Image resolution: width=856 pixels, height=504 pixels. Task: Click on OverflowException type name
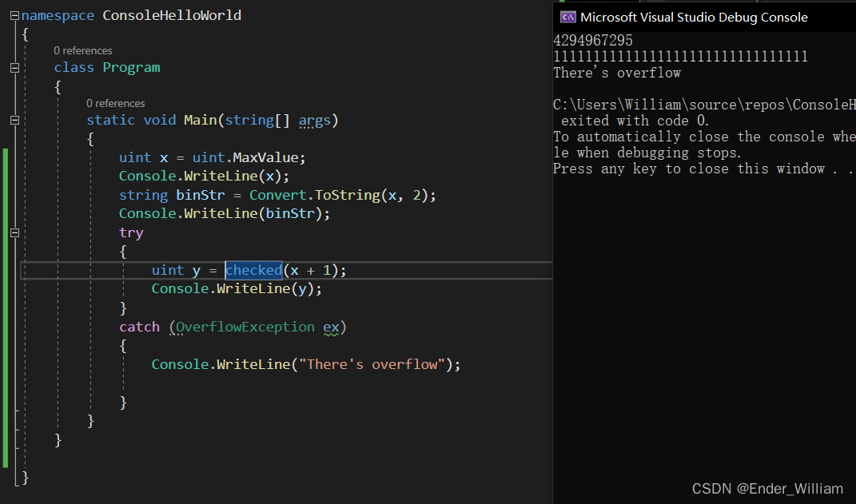pos(245,327)
